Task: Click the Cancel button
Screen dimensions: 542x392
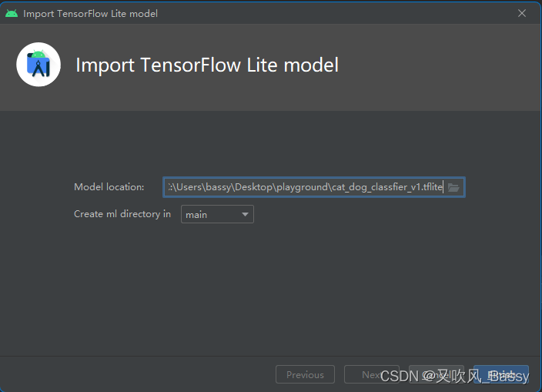Action: click(437, 374)
